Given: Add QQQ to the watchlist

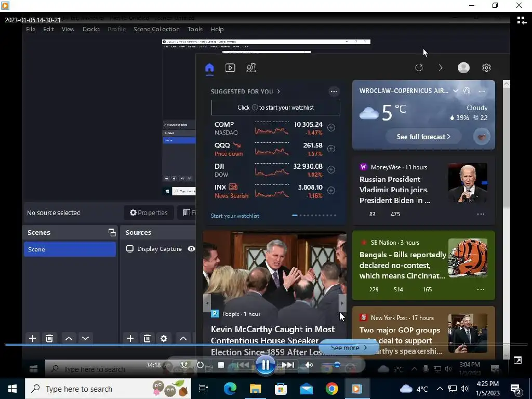Looking at the screenshot, I should (331, 149).
